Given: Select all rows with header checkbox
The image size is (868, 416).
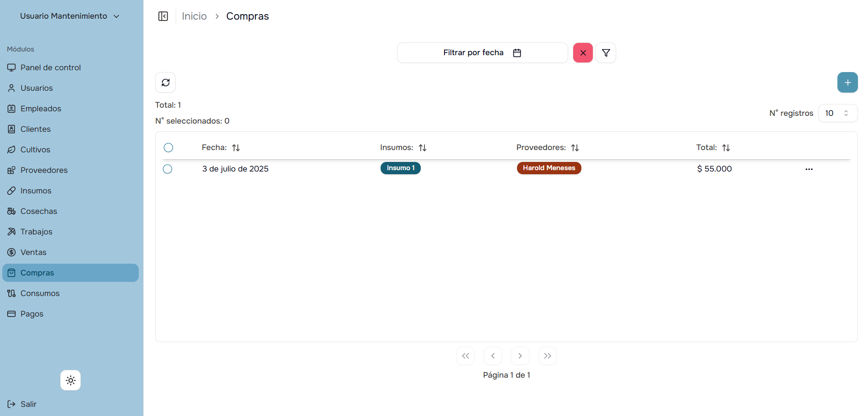Looking at the screenshot, I should pyautogui.click(x=168, y=148).
